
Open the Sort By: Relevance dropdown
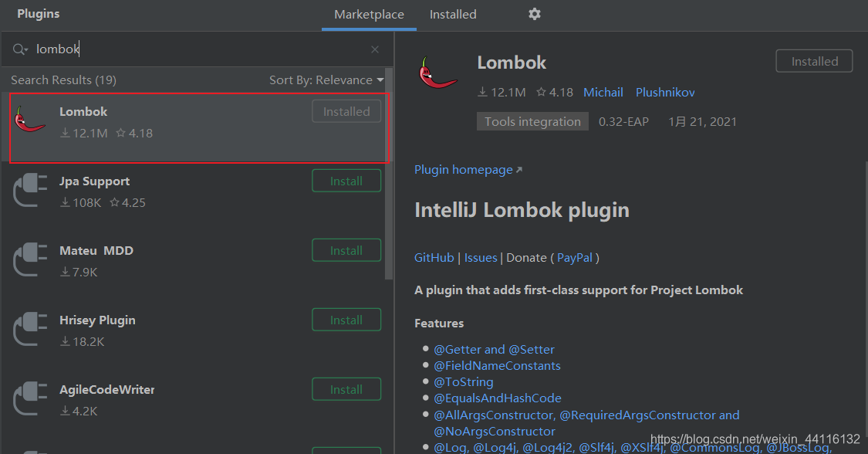[326, 80]
